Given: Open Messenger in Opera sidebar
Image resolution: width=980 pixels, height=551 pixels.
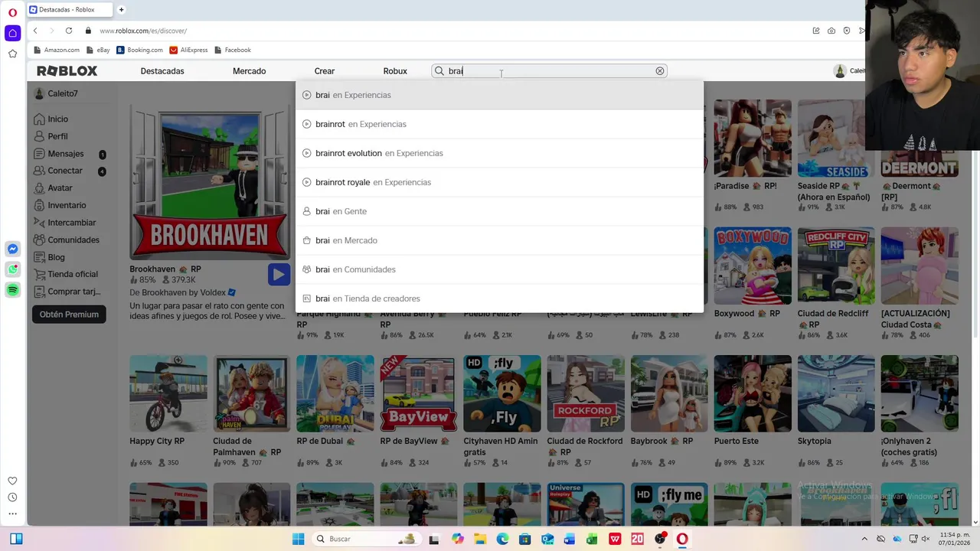Looking at the screenshot, I should click(12, 249).
